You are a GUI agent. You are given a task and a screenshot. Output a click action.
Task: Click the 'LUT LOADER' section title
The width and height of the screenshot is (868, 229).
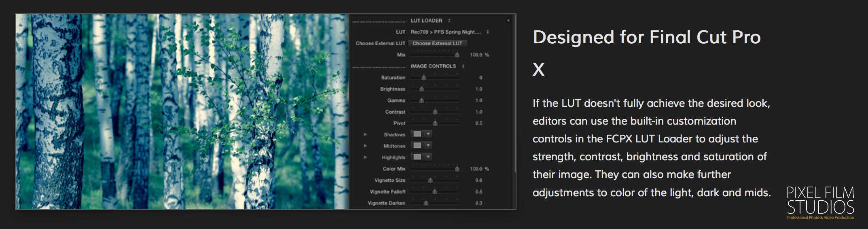click(x=426, y=21)
